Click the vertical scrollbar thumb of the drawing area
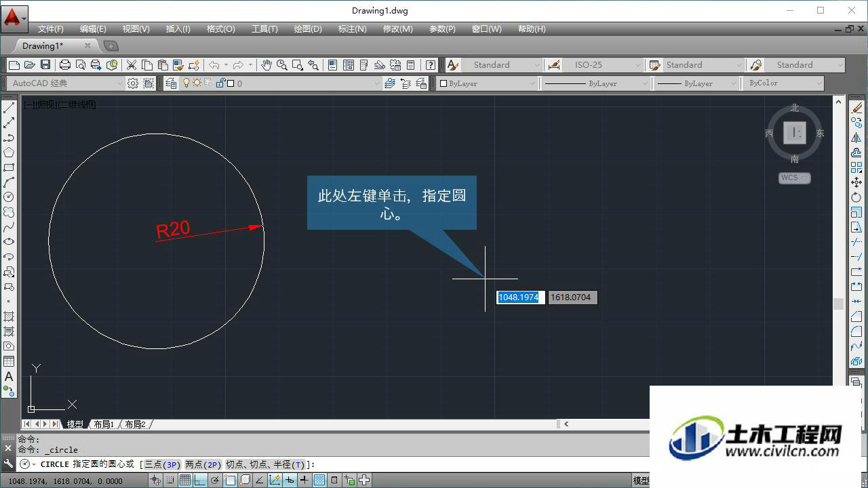The height and width of the screenshot is (488, 868). [x=838, y=304]
